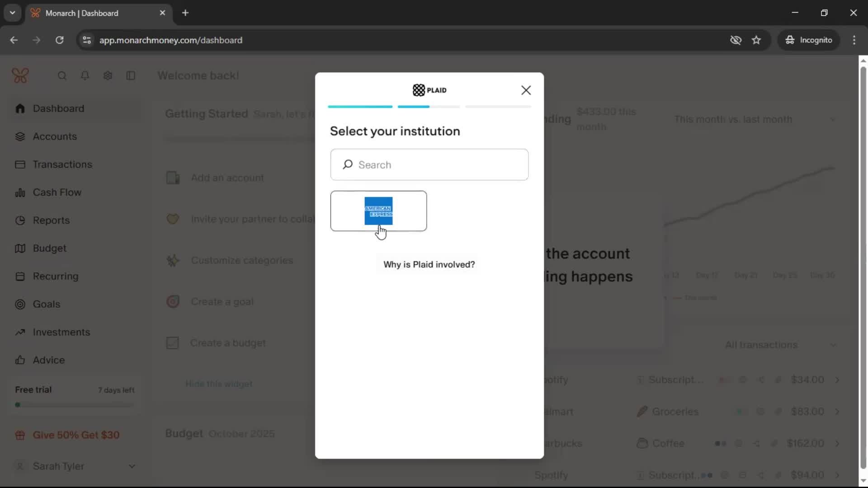This screenshot has height=488, width=868.
Task: Bookmark page with star icon
Action: coord(756,40)
